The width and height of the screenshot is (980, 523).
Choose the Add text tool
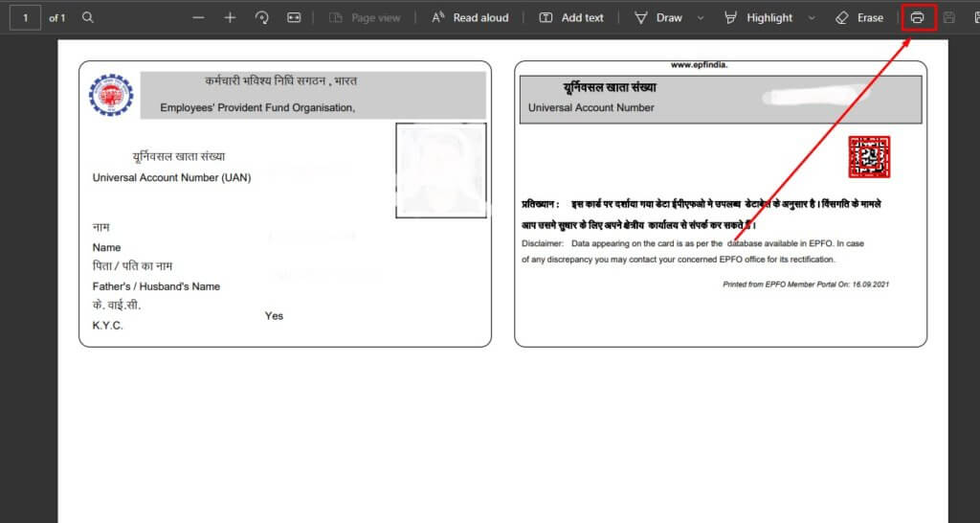coord(571,17)
